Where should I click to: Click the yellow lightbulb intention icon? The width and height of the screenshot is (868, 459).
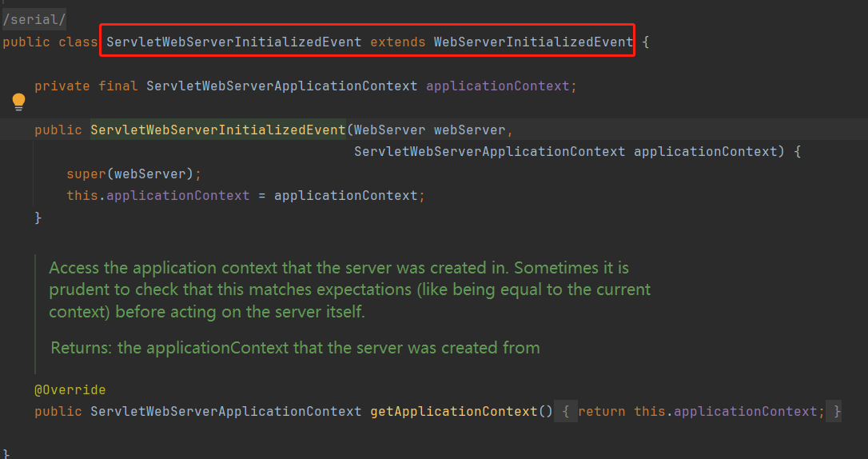point(18,102)
